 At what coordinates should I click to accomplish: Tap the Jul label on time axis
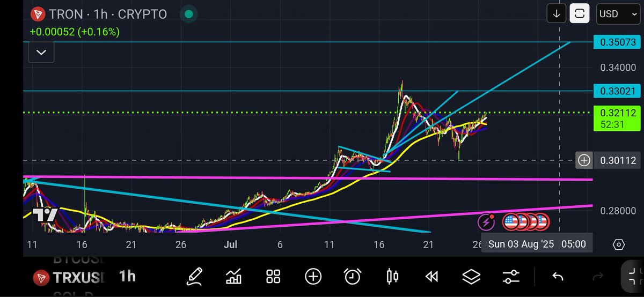(231, 244)
